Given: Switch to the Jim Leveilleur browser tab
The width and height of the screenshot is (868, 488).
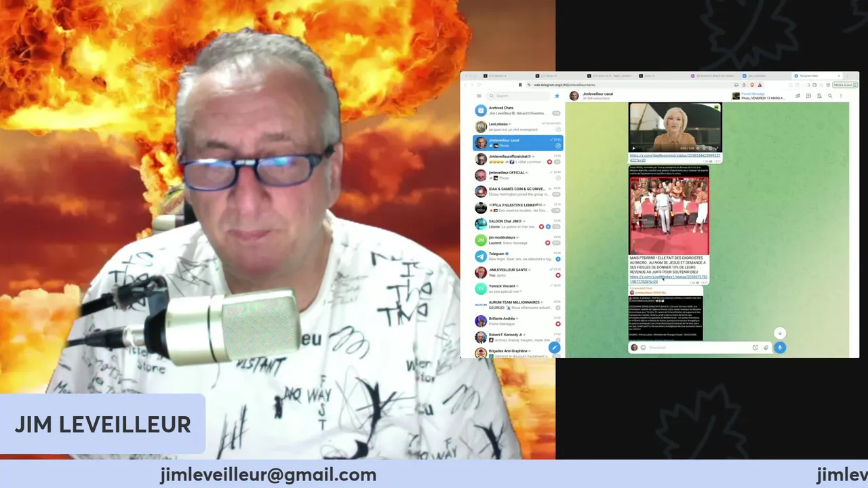Looking at the screenshot, I should pos(766,76).
